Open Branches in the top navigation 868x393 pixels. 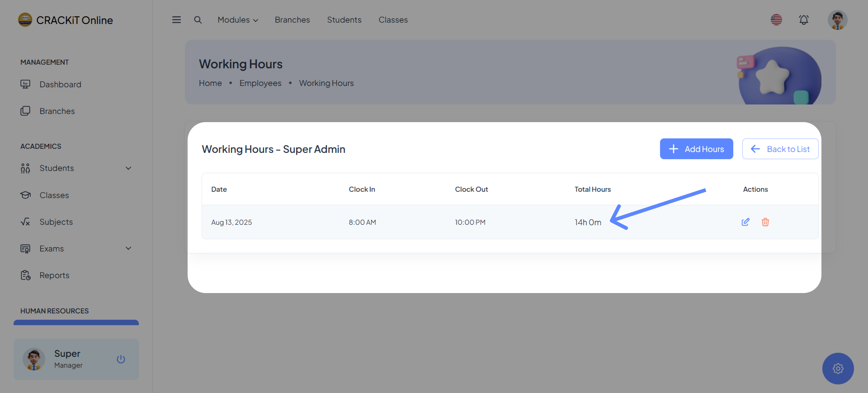pos(292,20)
